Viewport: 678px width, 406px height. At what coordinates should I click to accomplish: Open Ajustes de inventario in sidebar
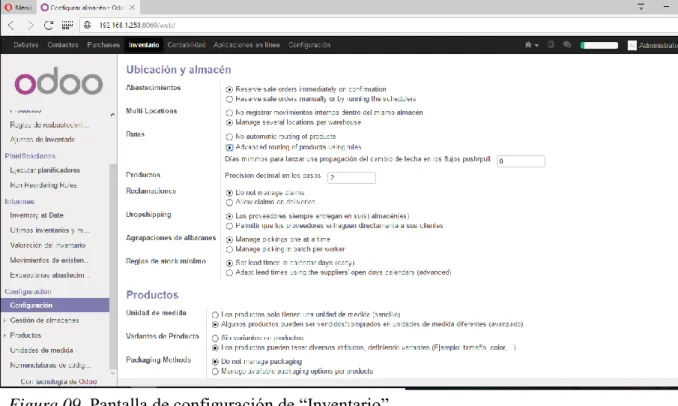click(x=42, y=140)
